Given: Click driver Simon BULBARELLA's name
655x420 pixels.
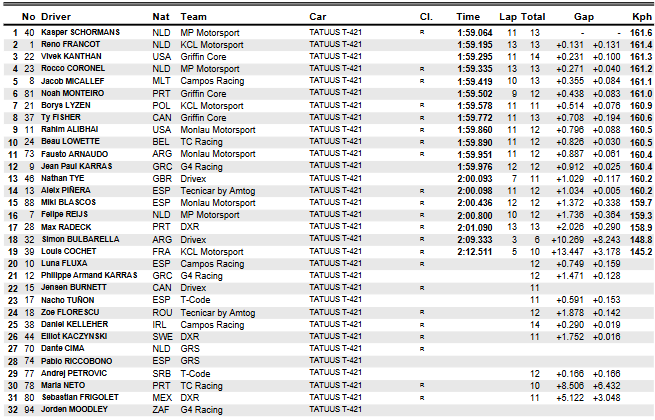Looking at the screenshot, I should coord(80,240).
